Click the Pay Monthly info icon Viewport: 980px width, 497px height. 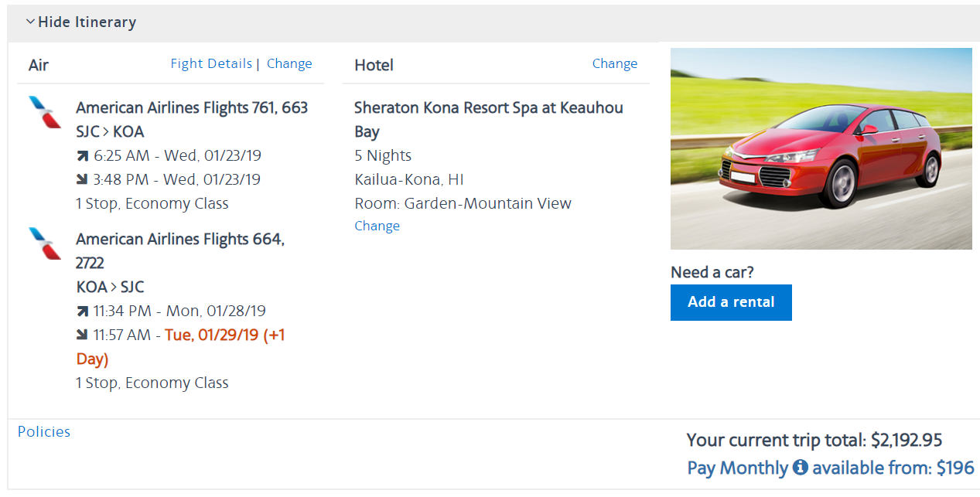[x=800, y=468]
